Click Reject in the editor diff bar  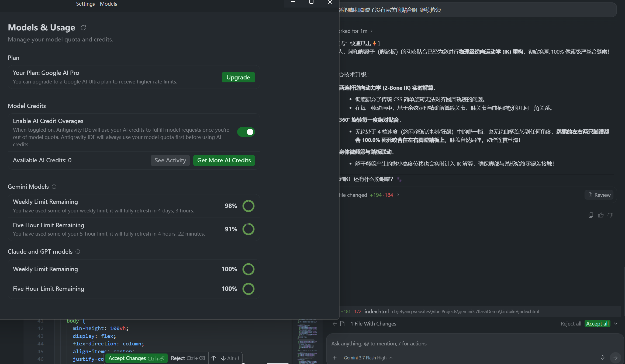coord(188,358)
